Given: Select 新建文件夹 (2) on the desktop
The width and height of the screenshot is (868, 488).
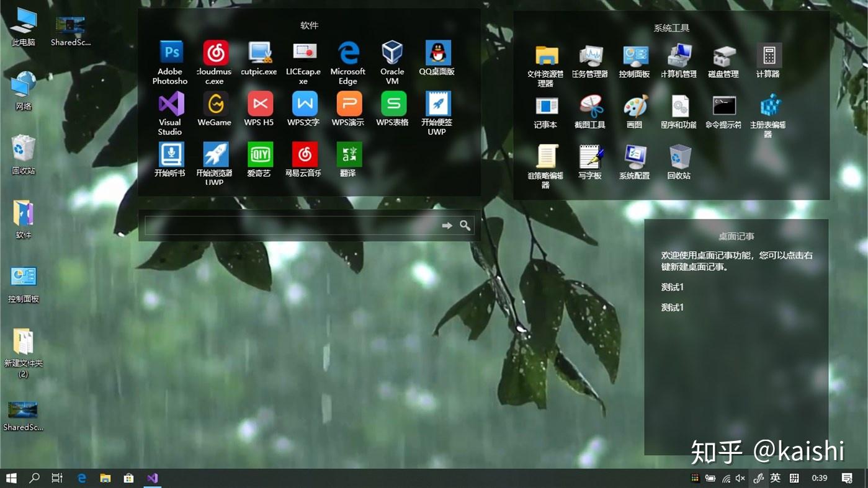Looking at the screenshot, I should [x=24, y=353].
